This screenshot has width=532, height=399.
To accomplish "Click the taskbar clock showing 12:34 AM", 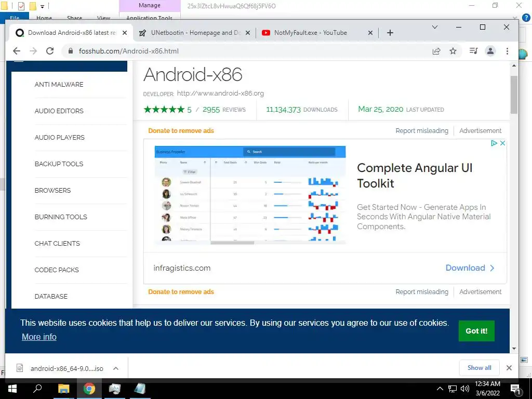I will pyautogui.click(x=487, y=389).
